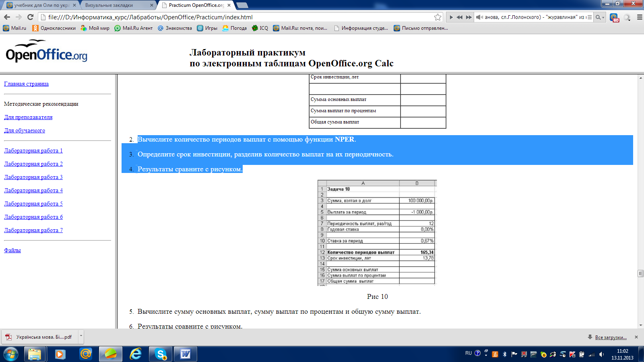This screenshot has height=362, width=644.
Task: Open Microsoft Word from taskbar
Action: (x=186, y=354)
